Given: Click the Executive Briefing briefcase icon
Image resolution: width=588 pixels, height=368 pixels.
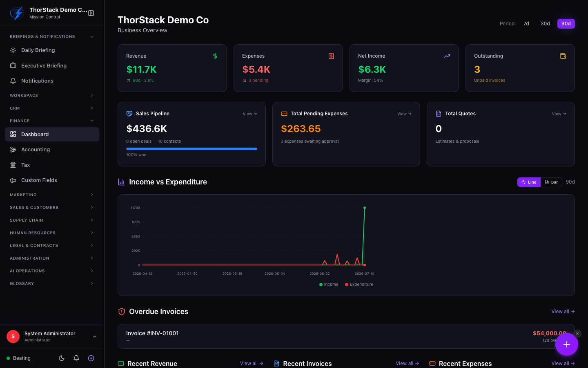Looking at the screenshot, I should pos(13,65).
